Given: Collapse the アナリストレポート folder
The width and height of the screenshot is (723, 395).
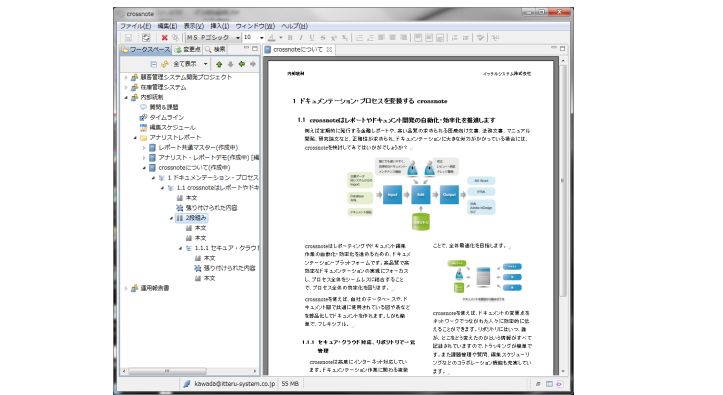Looking at the screenshot, I should coord(135,138).
